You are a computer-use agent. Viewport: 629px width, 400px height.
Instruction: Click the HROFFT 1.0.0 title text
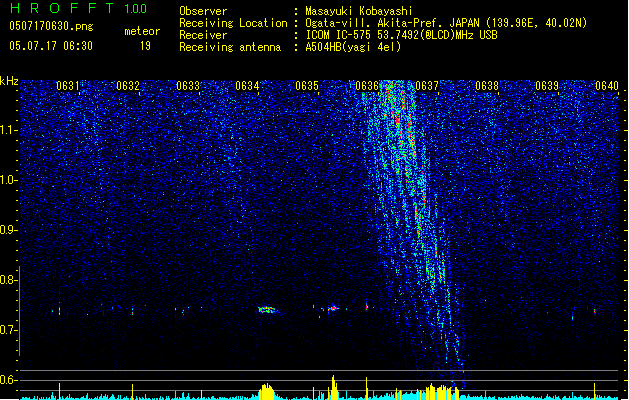point(79,8)
